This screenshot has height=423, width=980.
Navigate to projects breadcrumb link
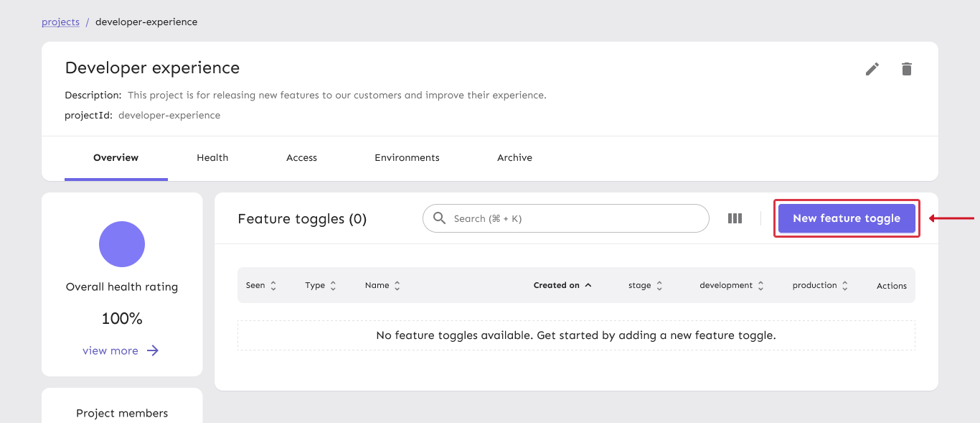coord(60,22)
